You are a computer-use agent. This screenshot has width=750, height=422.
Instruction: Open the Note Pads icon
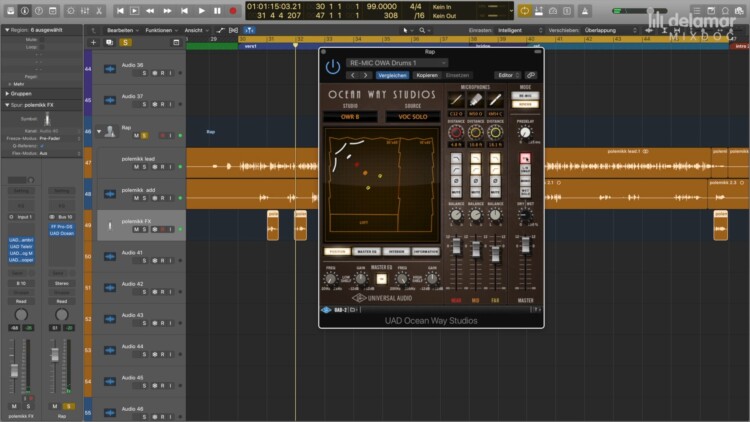point(711,11)
